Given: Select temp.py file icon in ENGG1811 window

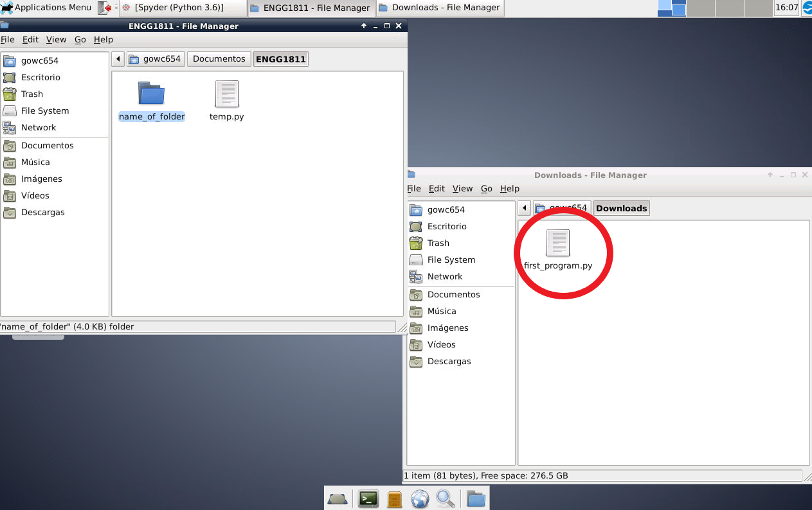Looking at the screenshot, I should pos(227,94).
